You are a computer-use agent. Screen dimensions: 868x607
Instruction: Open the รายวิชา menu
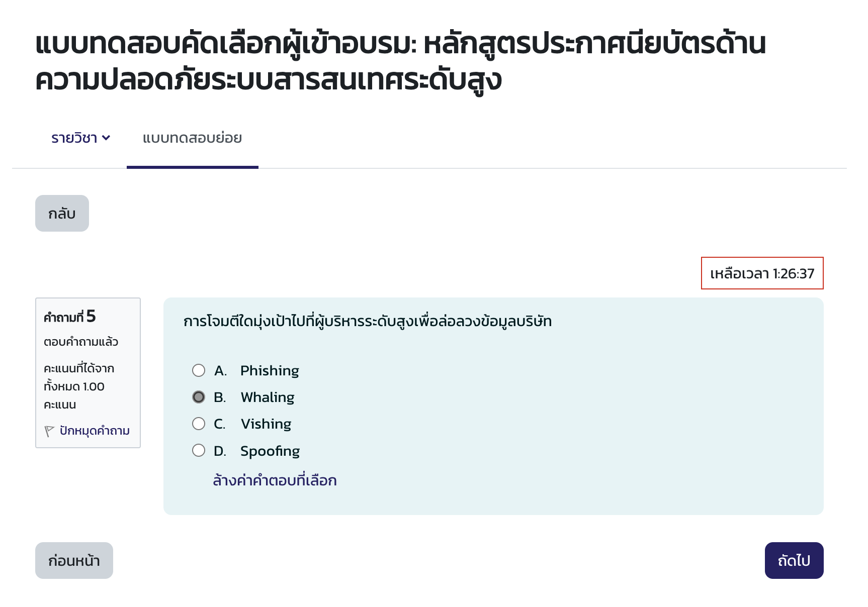click(x=73, y=138)
